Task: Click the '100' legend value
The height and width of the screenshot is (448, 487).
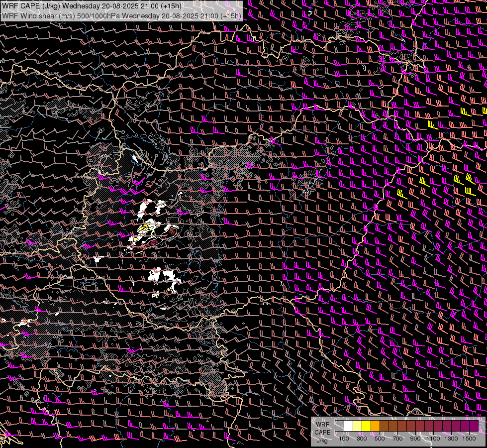Action: click(x=344, y=439)
